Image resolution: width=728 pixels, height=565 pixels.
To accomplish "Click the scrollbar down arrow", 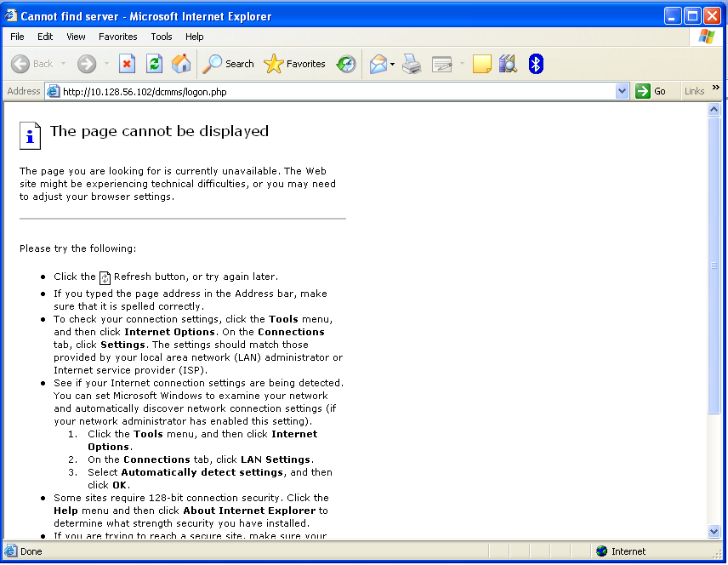I will click(x=714, y=531).
